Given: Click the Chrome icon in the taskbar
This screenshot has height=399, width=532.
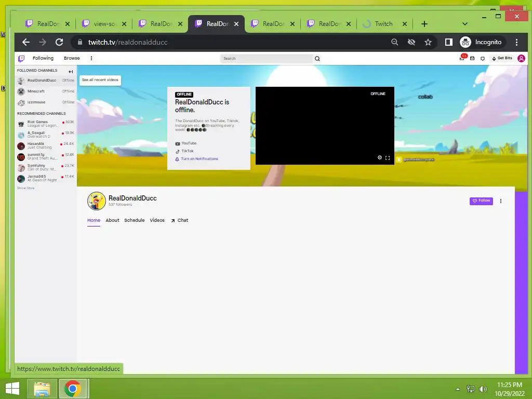Looking at the screenshot, I should pos(73,389).
